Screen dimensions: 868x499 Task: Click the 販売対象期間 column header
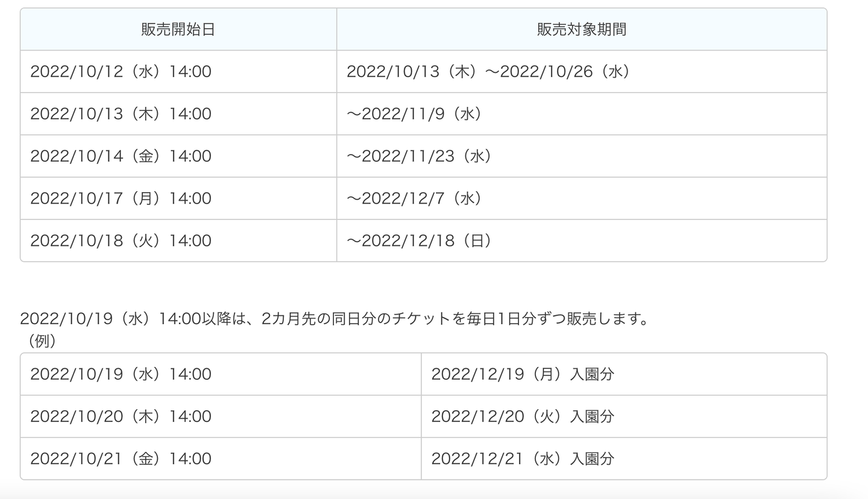[581, 30]
